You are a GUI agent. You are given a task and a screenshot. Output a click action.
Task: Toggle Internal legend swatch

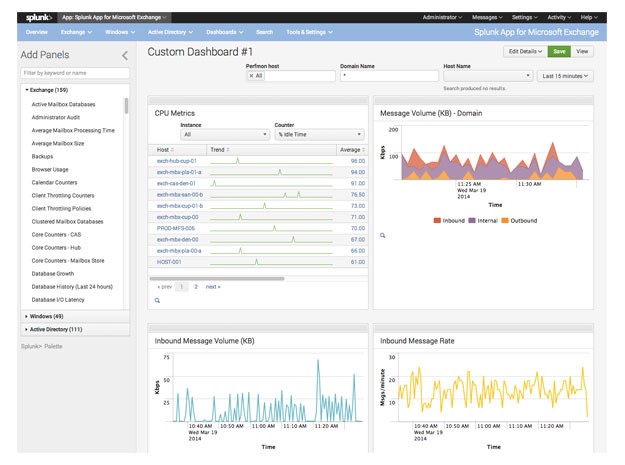pos(472,220)
